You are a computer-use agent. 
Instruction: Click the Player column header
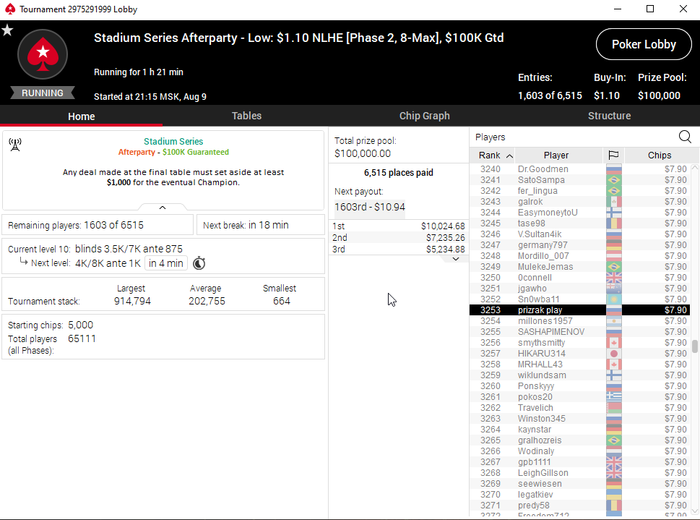[x=556, y=155]
